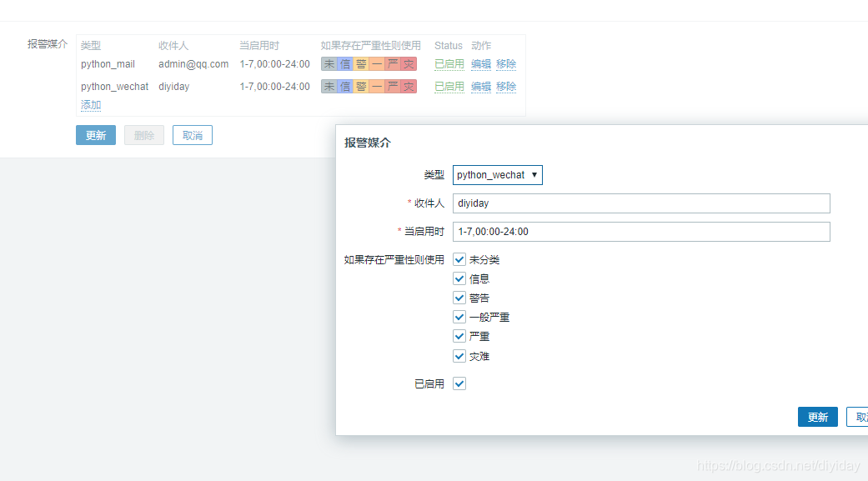Viewport: 868px width, 481px height.
Task: Click the 取消 button next to 删除
Action: click(192, 135)
